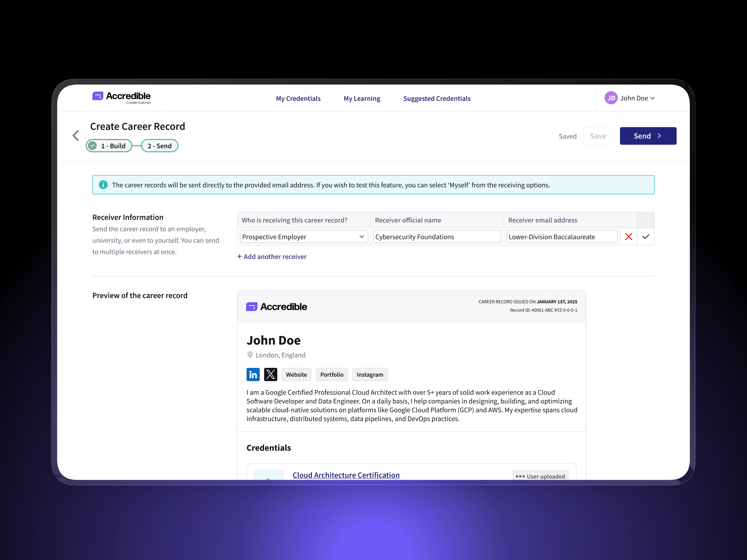
Task: Open My Learning tab
Action: point(362,99)
